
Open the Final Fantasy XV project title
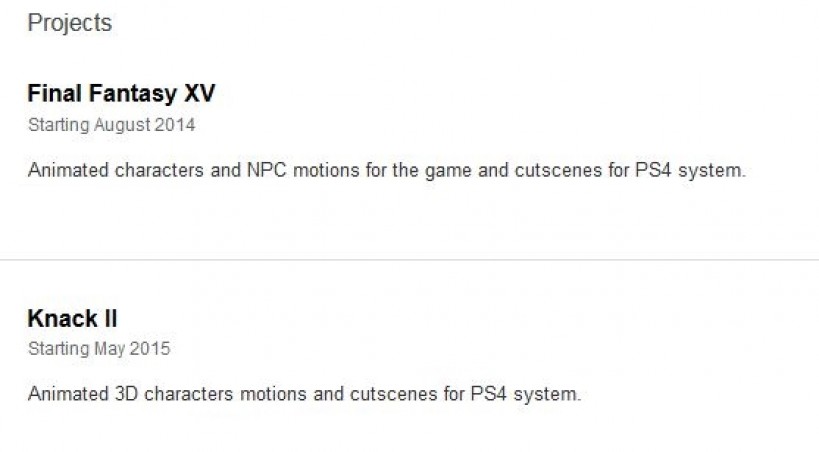click(121, 94)
